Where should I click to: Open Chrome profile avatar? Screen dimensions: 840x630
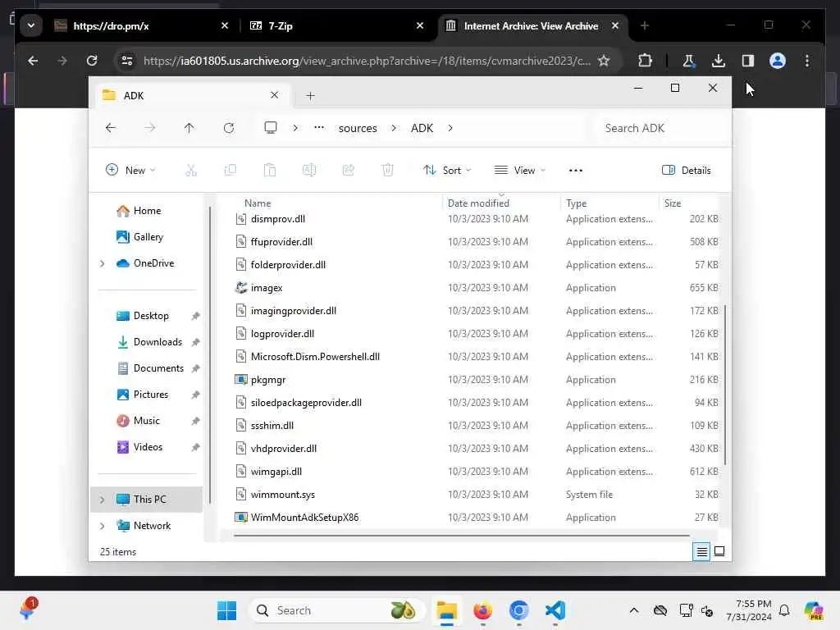778,61
